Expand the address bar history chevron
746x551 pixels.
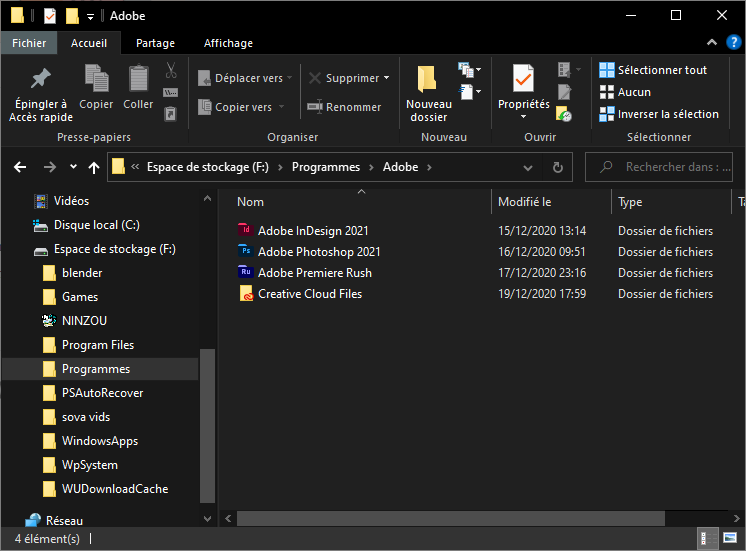tap(528, 167)
